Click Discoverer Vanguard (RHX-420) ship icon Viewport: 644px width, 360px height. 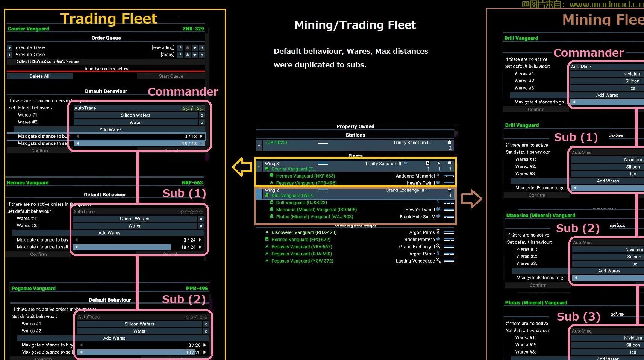pyautogui.click(x=267, y=232)
